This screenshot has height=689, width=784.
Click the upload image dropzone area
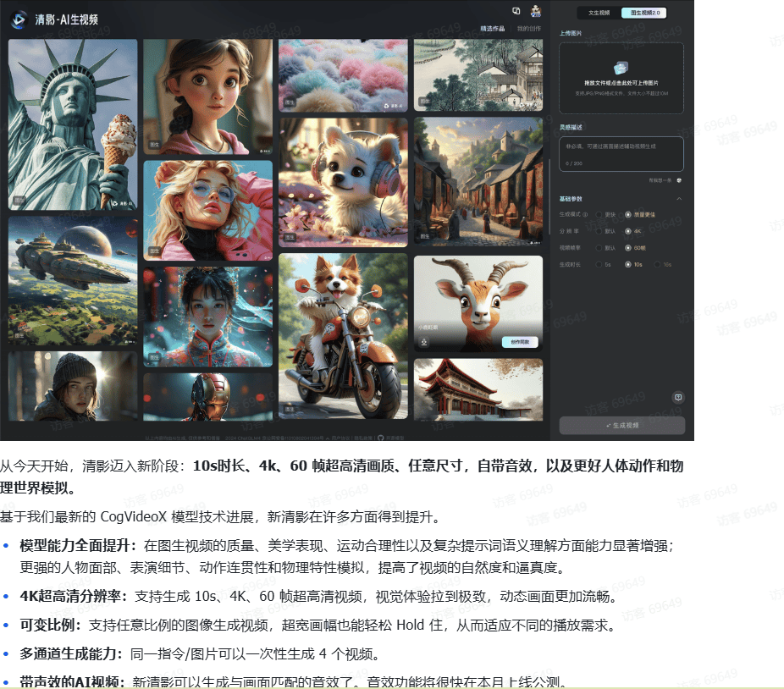tap(621, 78)
